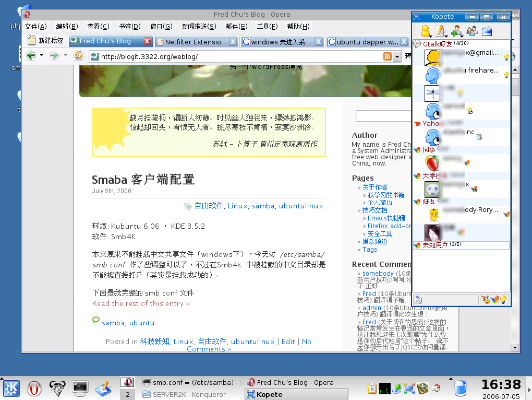Launch Opera from the panel launcher
Image resolution: width=532 pixels, height=400 pixels.
point(34,389)
